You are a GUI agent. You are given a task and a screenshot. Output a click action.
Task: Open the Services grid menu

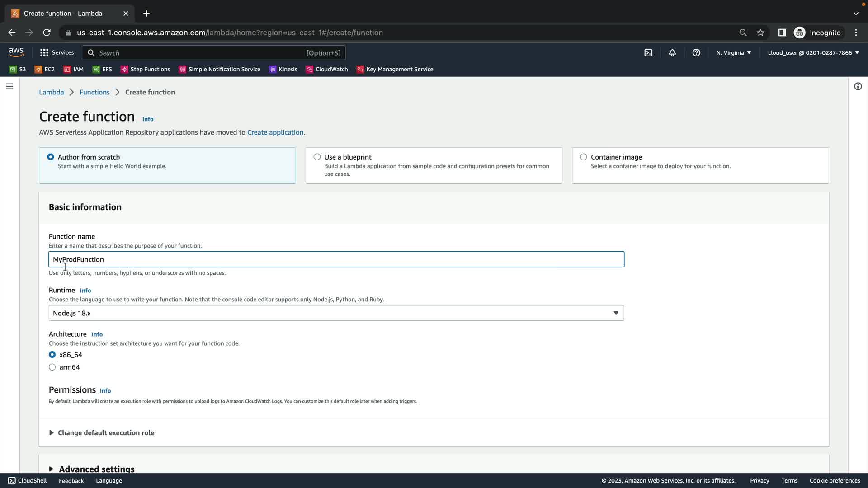tap(57, 53)
